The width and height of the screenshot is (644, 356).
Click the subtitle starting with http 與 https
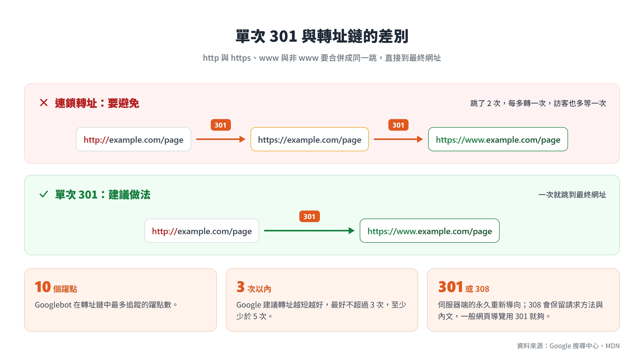pos(322,58)
